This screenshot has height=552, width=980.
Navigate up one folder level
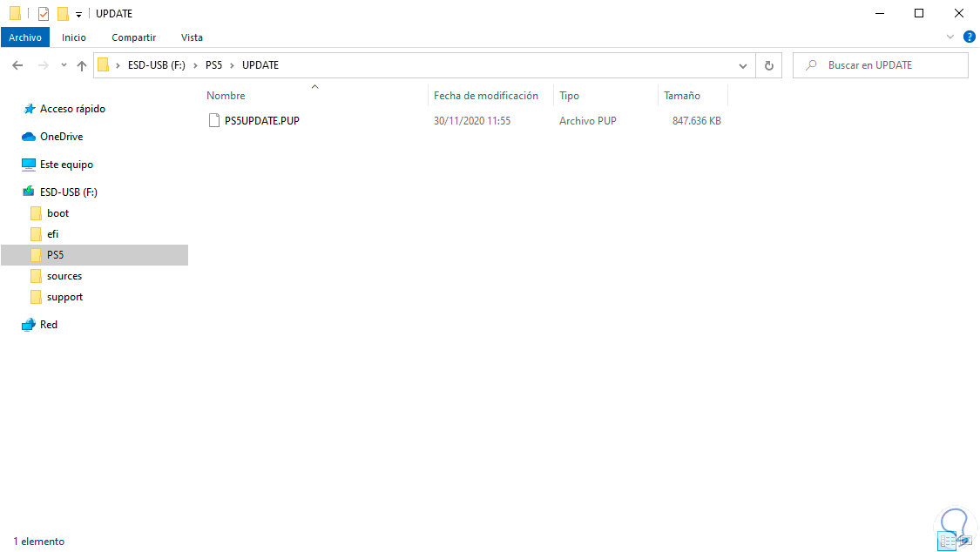tap(82, 65)
